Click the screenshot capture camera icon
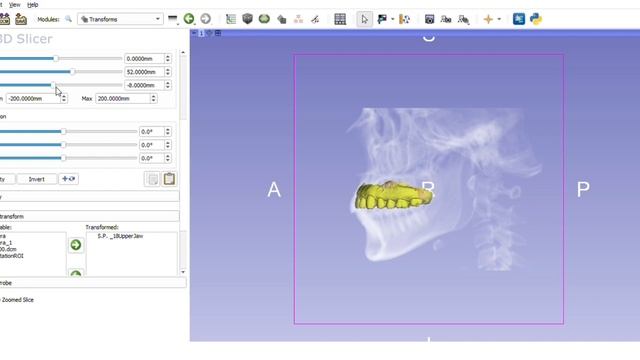Screen dimensions: 640x360 point(429,19)
